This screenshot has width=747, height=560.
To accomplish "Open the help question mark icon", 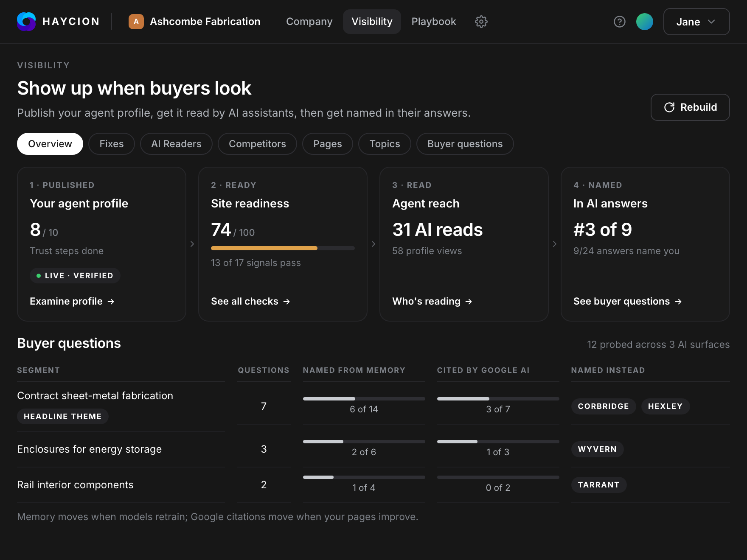I will point(620,22).
